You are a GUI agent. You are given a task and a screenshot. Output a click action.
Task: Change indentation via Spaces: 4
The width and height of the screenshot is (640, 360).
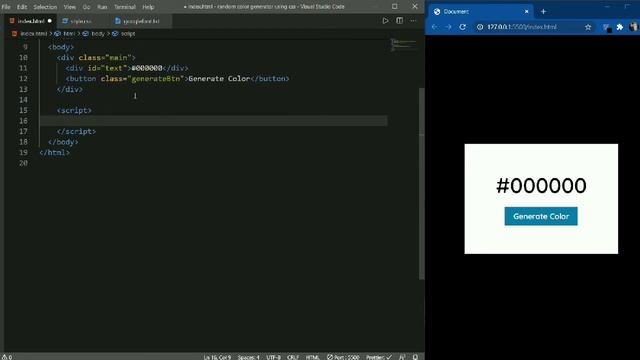(249, 357)
